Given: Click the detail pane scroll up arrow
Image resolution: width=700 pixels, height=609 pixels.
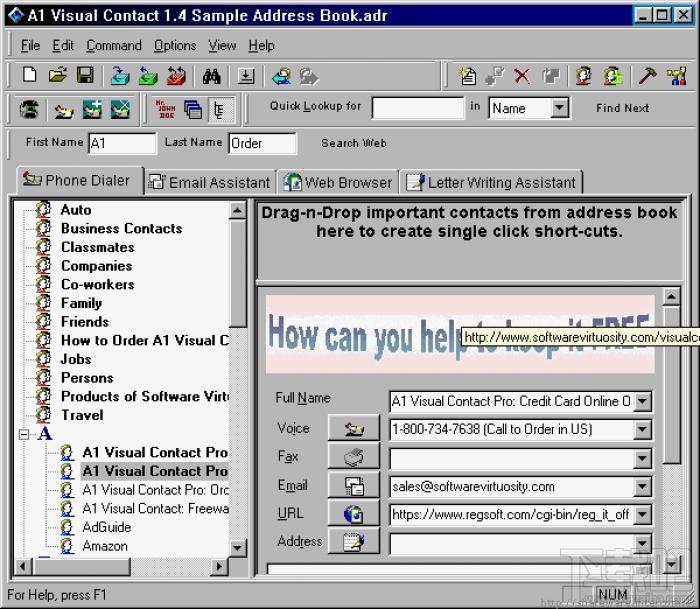Looking at the screenshot, I should [671, 296].
